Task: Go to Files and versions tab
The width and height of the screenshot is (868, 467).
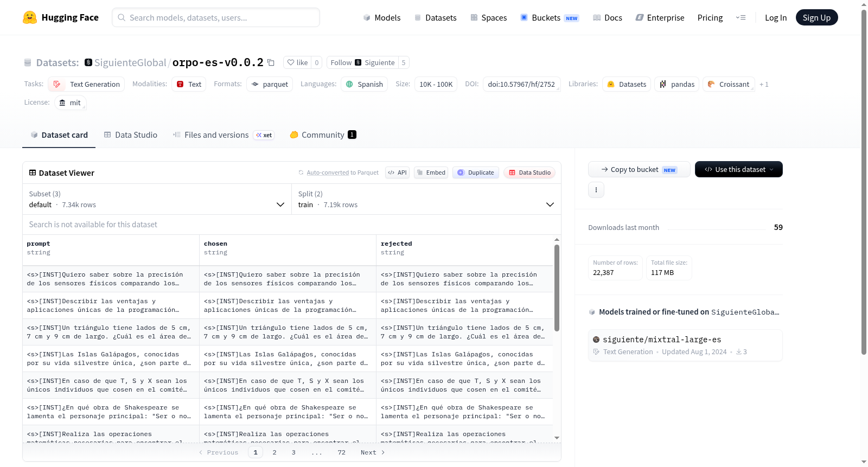Action: click(x=223, y=135)
